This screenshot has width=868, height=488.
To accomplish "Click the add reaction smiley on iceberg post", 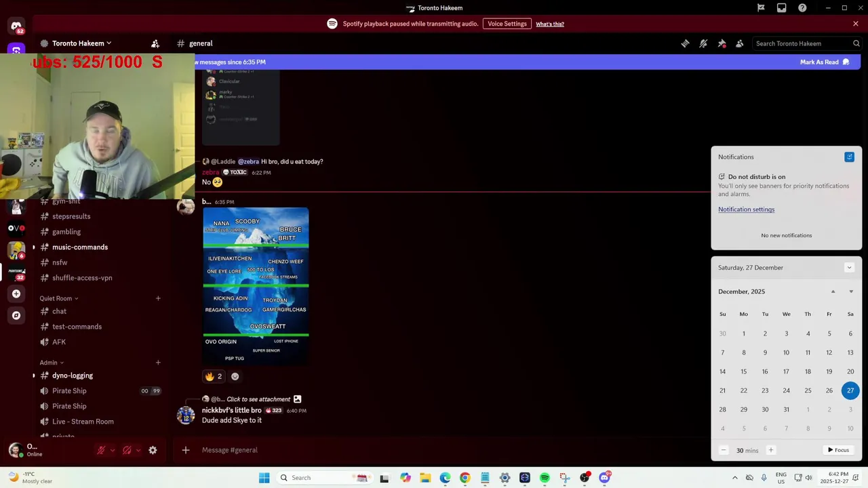I will point(235,376).
